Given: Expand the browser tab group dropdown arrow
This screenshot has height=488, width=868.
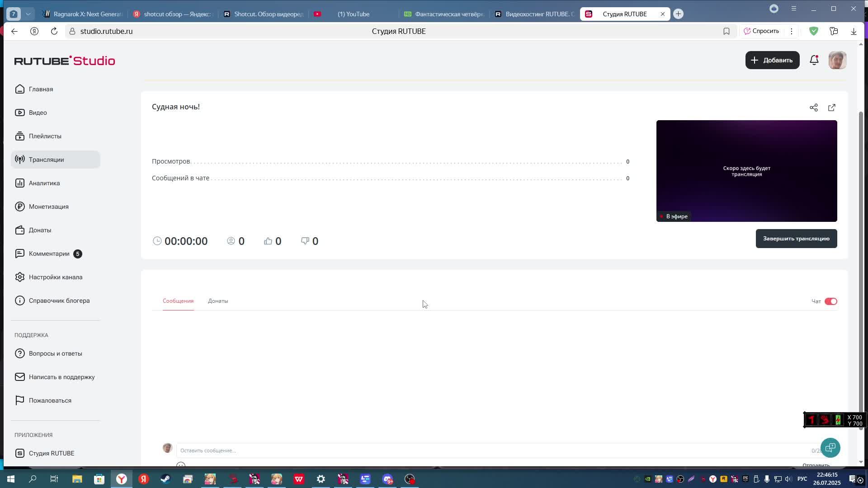Looking at the screenshot, I should pyautogui.click(x=28, y=14).
